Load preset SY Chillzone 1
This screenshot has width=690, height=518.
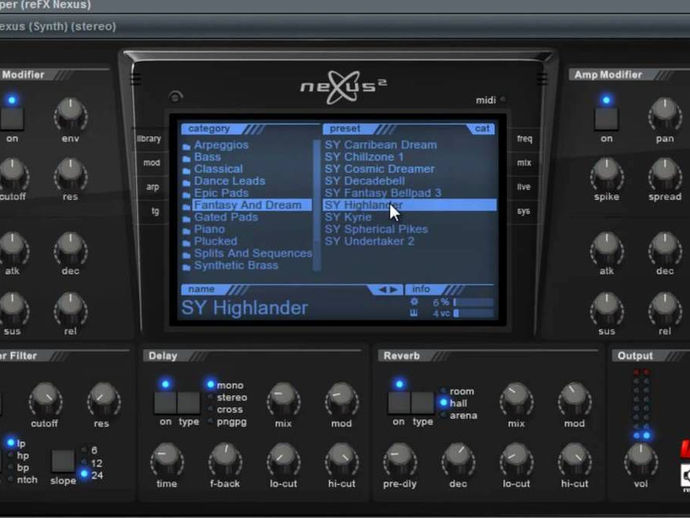[x=364, y=157]
